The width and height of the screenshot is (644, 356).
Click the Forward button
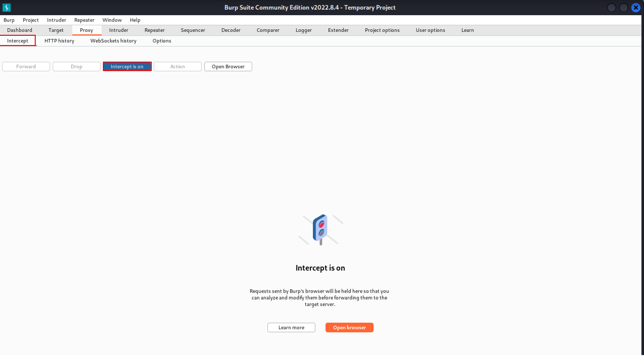pos(26,67)
